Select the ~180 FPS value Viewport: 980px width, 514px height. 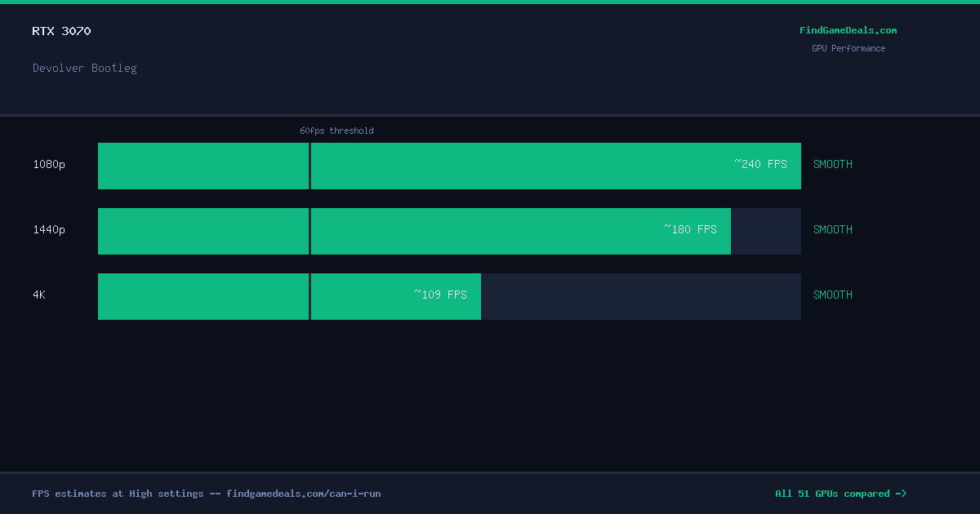point(690,229)
